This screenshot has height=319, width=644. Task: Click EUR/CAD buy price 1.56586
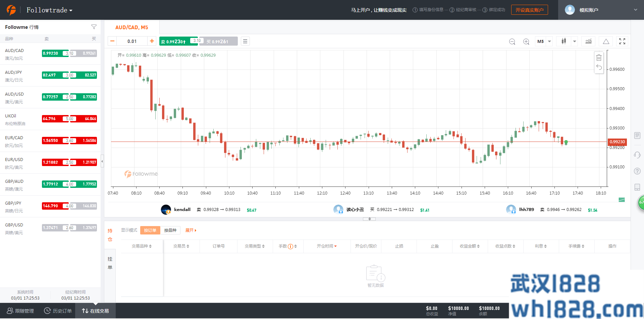(84, 141)
